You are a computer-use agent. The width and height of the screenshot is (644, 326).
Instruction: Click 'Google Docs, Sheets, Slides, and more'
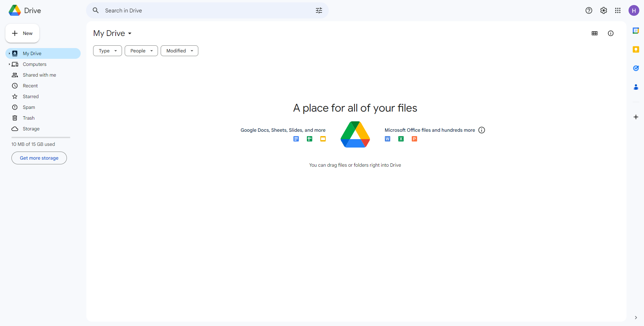(x=283, y=130)
